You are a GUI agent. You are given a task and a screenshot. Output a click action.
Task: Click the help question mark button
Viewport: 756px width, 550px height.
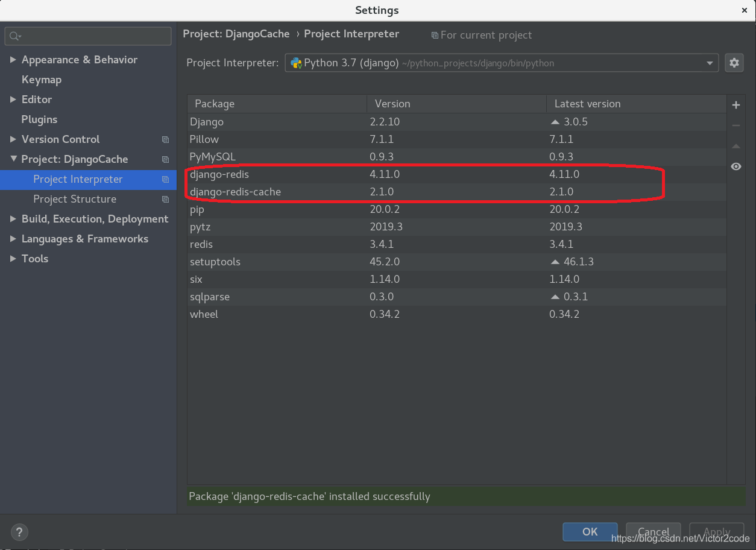[x=19, y=532]
